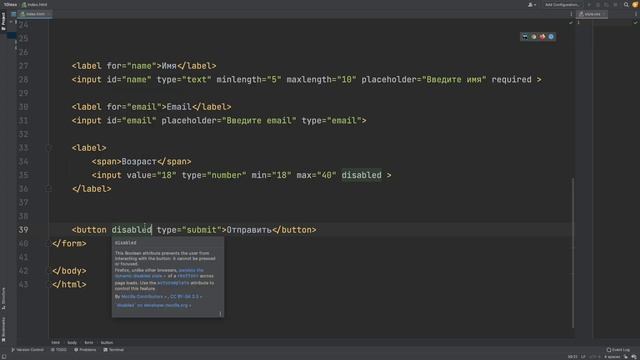Image resolution: width=640 pixels, height=360 pixels.
Task: Click inspection checkmark in index.html editor
Action: coord(571,22)
